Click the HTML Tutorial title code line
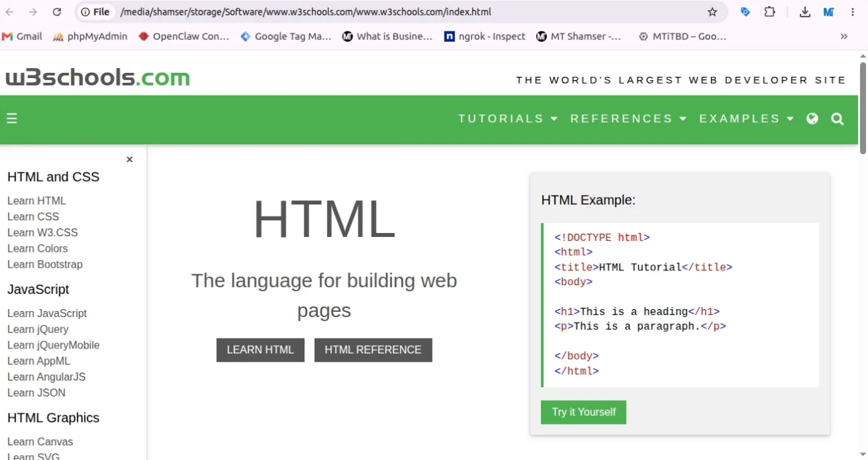The image size is (868, 460). (644, 268)
